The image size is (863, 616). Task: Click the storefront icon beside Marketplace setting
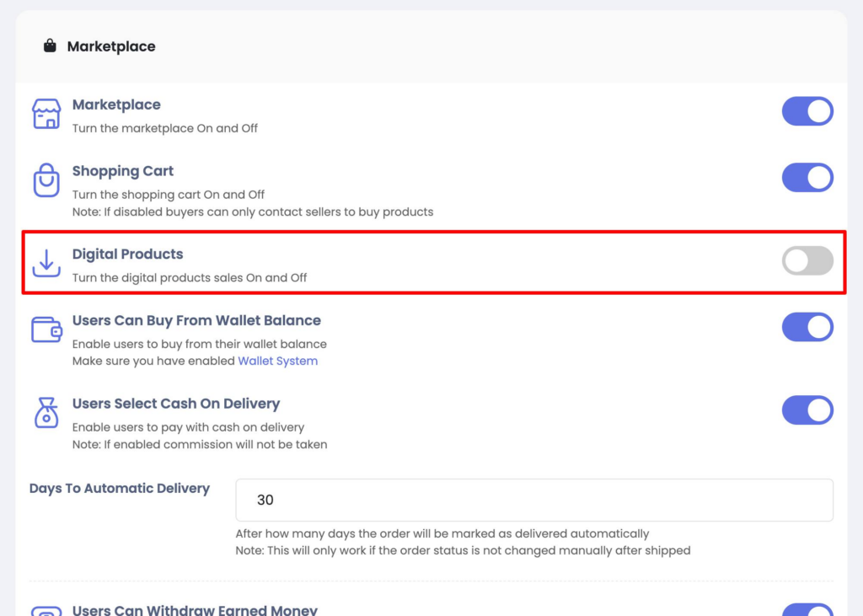coord(46,114)
